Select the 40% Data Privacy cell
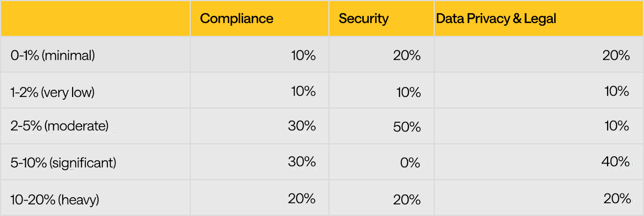 (615, 162)
